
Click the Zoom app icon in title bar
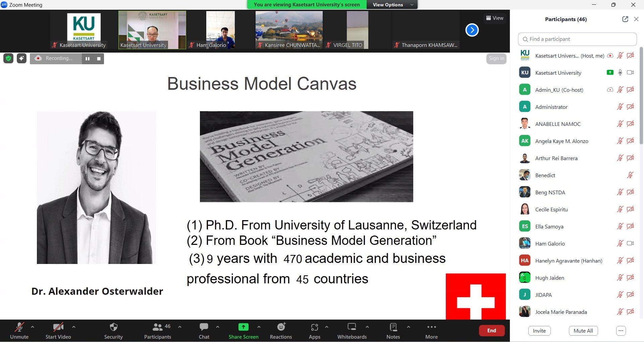[x=4, y=5]
